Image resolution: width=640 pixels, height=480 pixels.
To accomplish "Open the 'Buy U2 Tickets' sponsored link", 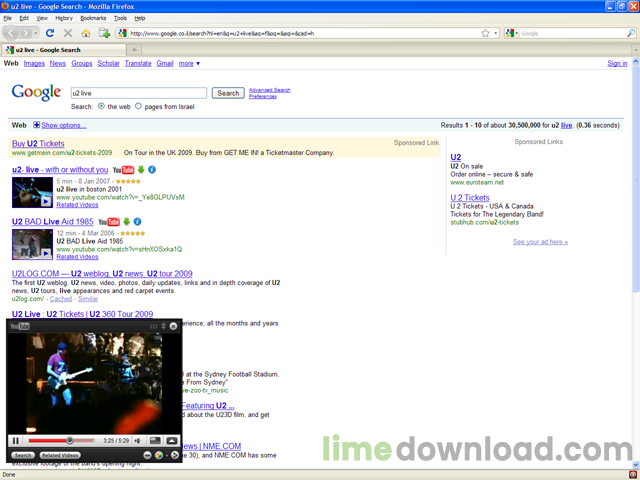I will (x=38, y=144).
